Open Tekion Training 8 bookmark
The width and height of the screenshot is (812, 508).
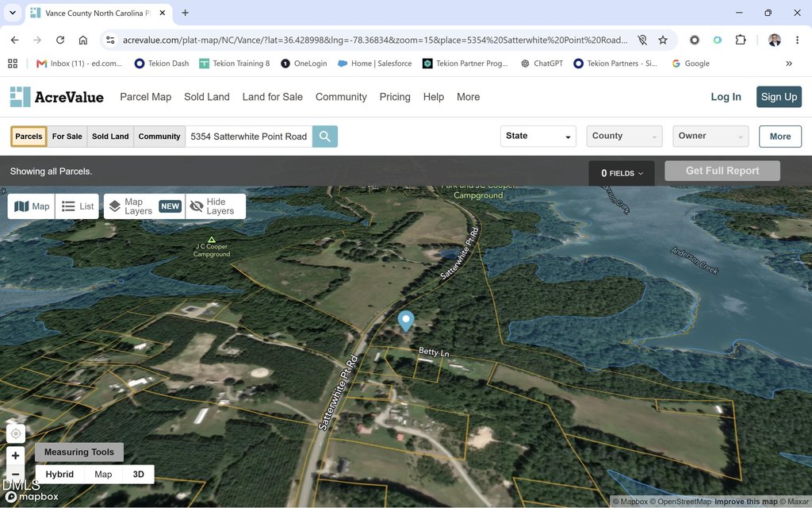(235, 63)
